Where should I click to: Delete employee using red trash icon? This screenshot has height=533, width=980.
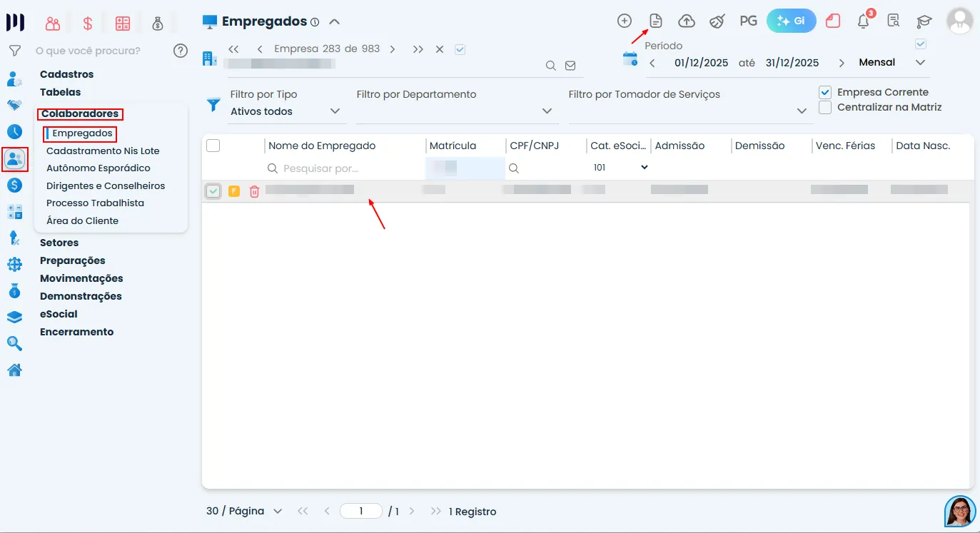(254, 191)
